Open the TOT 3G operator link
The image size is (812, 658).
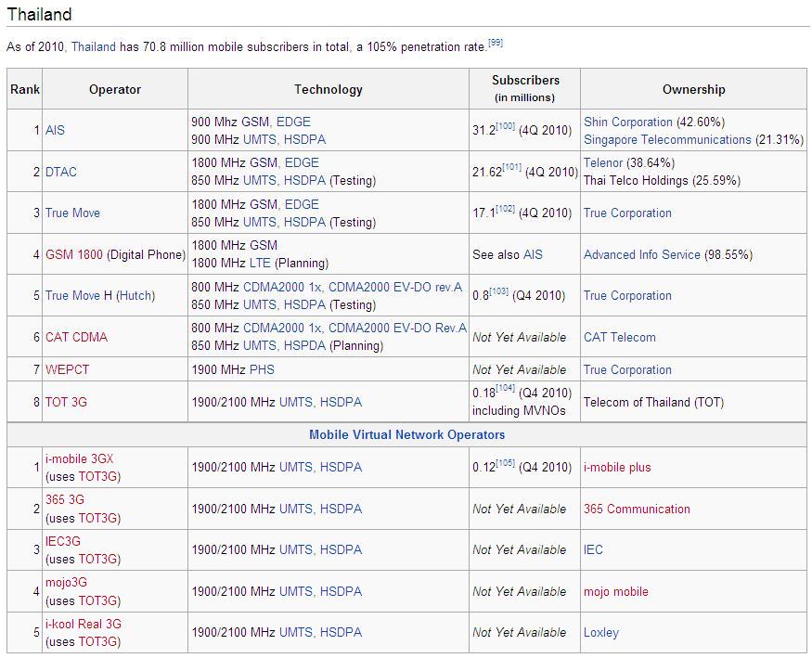(x=66, y=402)
